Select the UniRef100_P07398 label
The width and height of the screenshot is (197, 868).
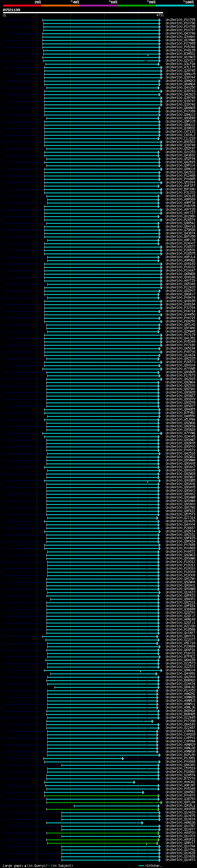180,721
